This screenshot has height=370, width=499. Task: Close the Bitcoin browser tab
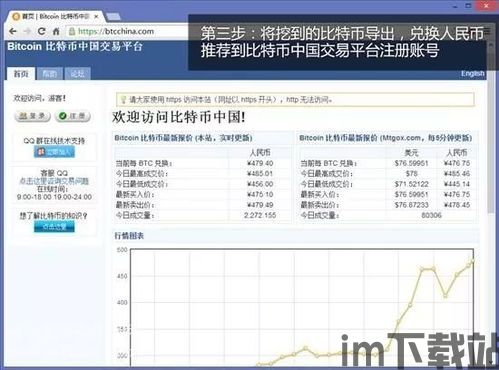(x=96, y=16)
